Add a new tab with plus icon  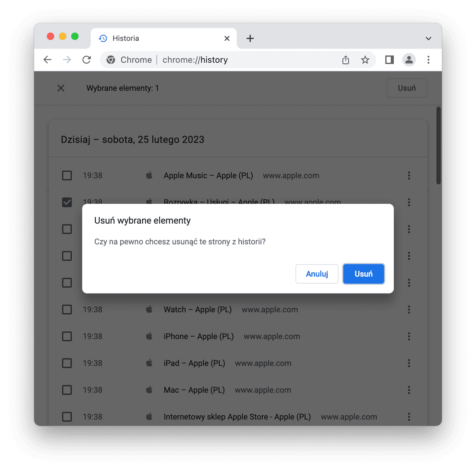250,38
